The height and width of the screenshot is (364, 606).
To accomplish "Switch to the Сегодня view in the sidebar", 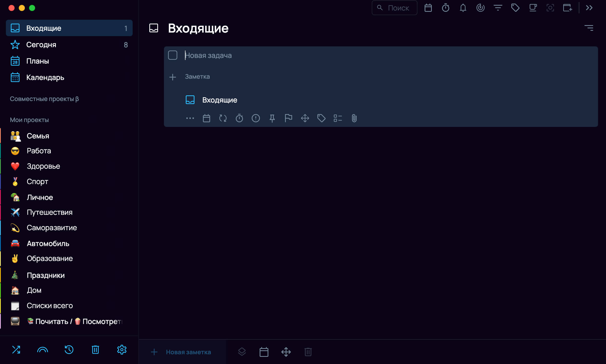I will pos(41,45).
